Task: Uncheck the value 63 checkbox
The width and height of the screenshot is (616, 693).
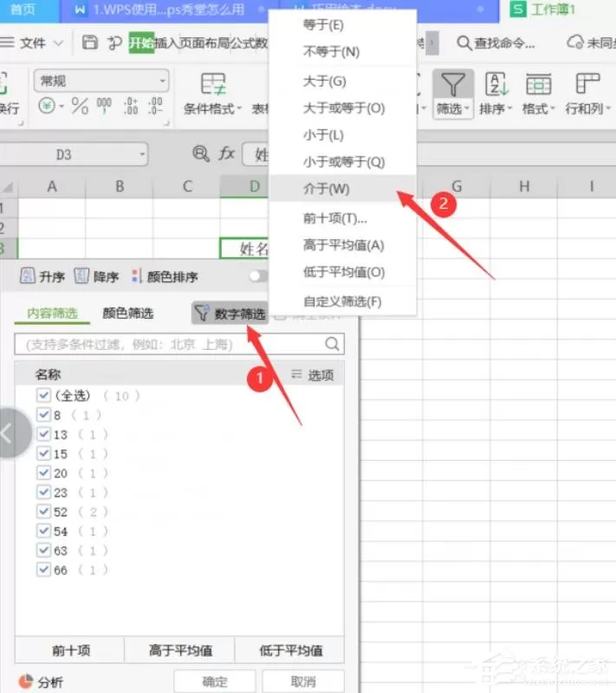Action: pyautogui.click(x=43, y=550)
